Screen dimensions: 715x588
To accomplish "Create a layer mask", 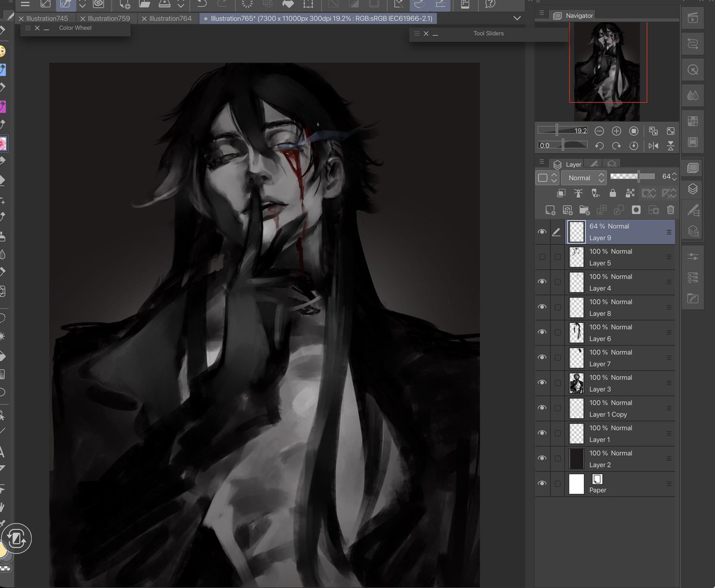I will point(636,210).
